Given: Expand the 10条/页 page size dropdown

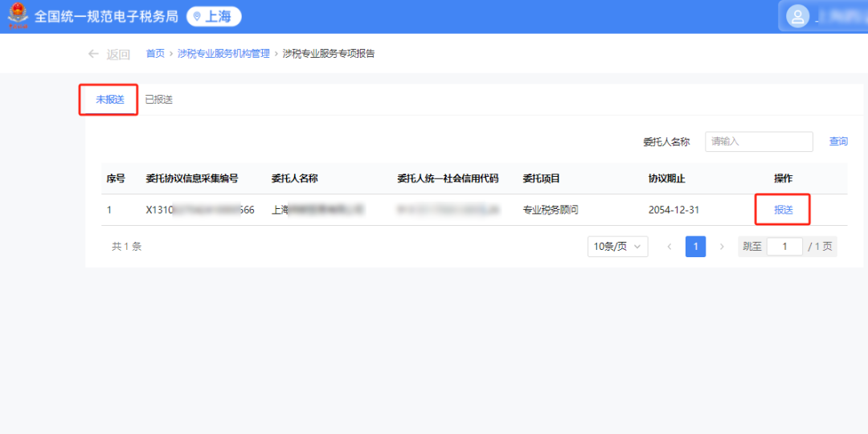Looking at the screenshot, I should (617, 247).
